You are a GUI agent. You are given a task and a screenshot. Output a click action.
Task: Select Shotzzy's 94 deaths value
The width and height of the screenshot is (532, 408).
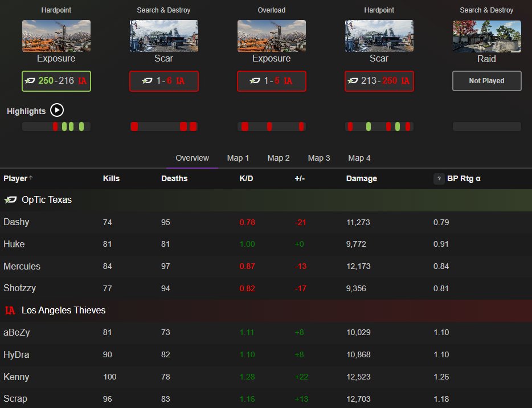[x=166, y=288]
